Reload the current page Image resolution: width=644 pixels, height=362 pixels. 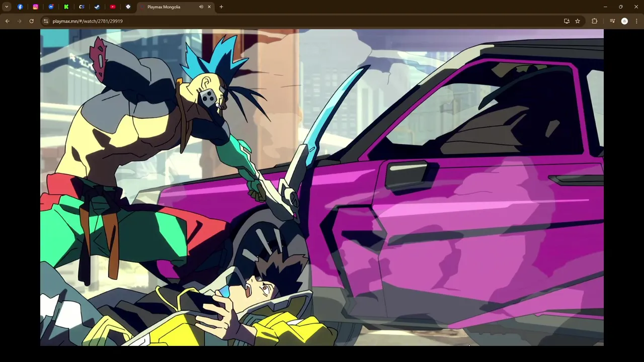(x=31, y=21)
